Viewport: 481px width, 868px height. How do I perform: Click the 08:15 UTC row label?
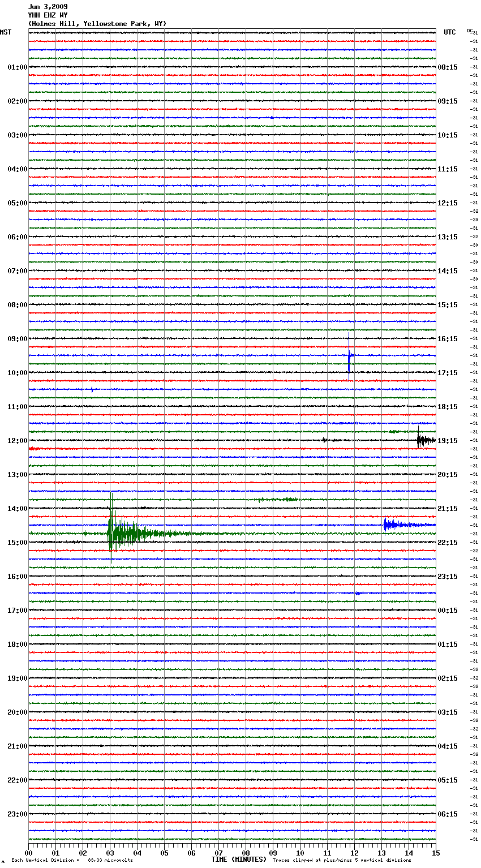[448, 67]
